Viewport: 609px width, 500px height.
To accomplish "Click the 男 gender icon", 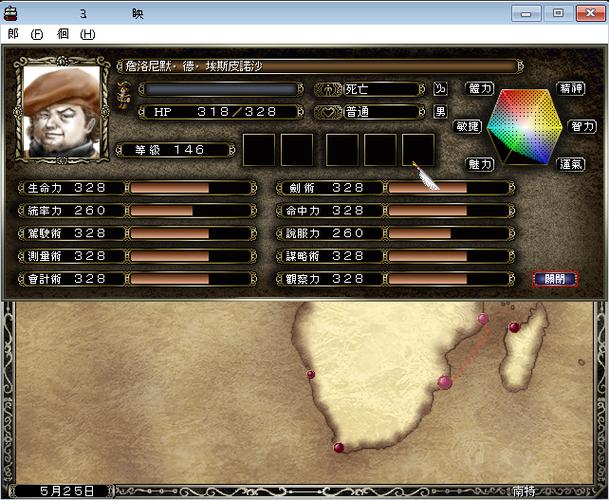I will (440, 112).
